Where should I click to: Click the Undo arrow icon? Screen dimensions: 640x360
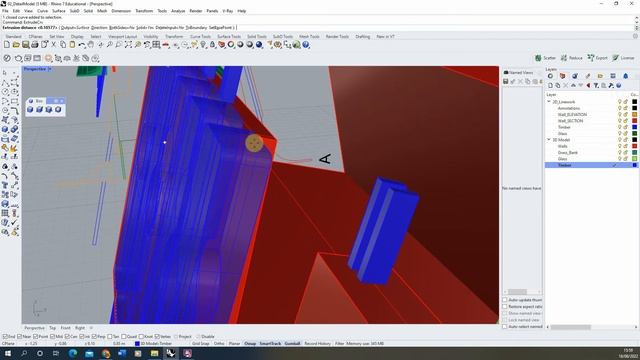point(82,45)
